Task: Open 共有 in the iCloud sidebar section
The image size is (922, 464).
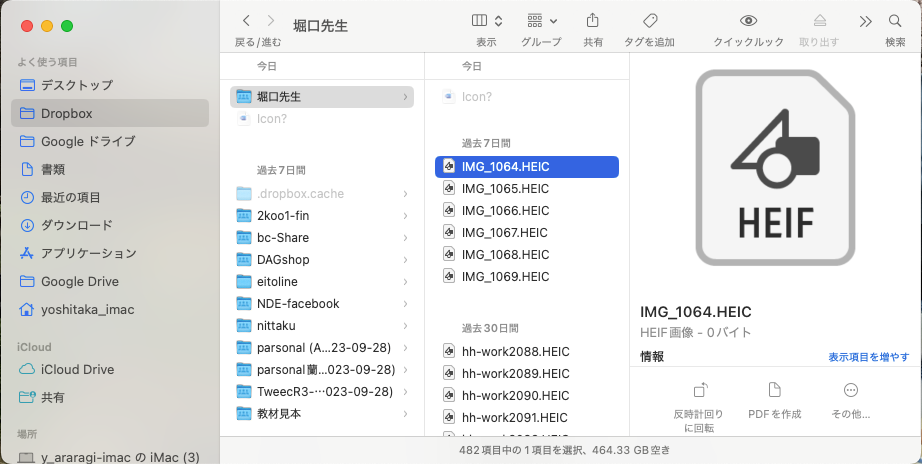Action: click(110, 398)
